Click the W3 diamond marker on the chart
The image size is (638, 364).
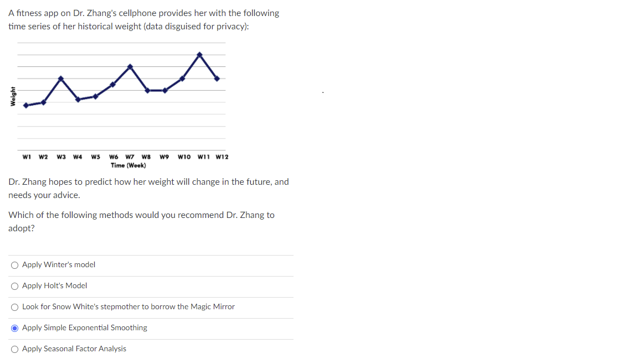[x=60, y=79]
